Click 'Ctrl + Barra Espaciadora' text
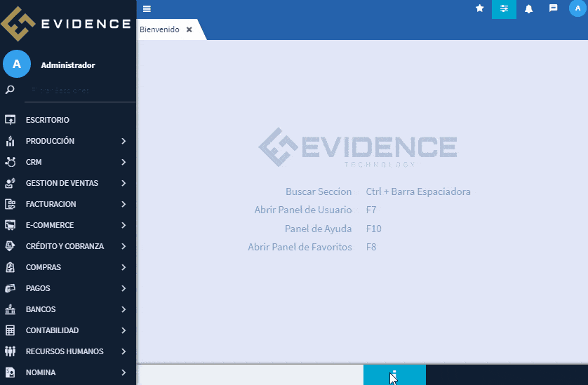 (x=418, y=191)
